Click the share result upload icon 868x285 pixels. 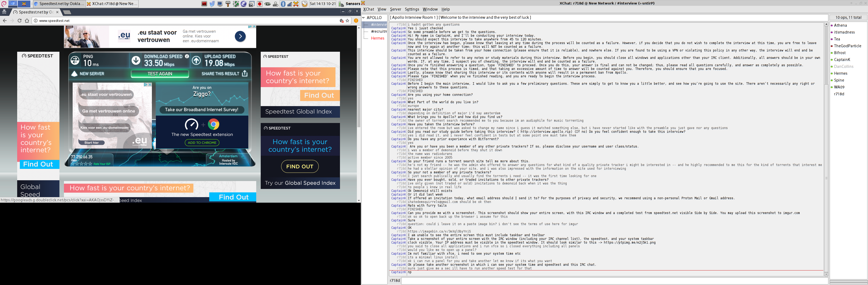pyautogui.click(x=245, y=73)
